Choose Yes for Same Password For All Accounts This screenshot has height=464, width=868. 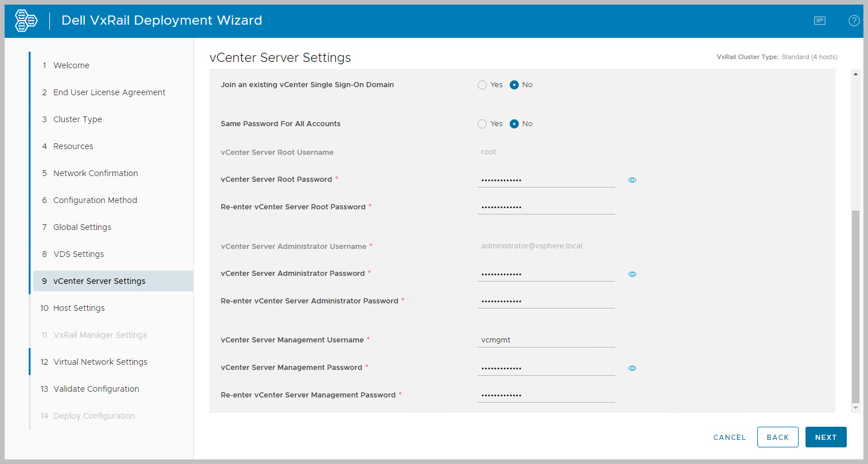coord(482,124)
